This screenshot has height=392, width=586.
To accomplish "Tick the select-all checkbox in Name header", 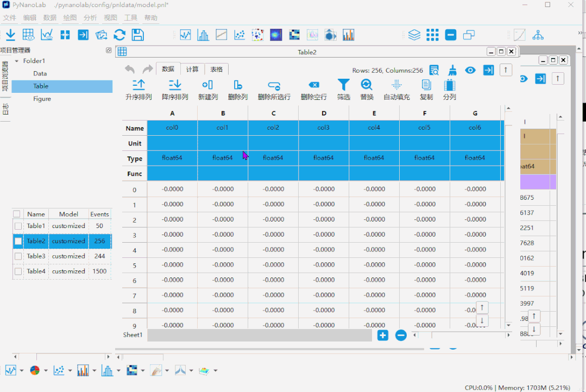I will pyautogui.click(x=16, y=214).
